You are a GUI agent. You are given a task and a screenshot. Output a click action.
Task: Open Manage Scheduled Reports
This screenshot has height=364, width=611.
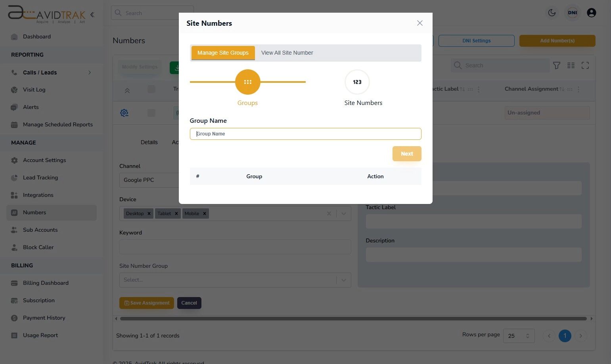pyautogui.click(x=58, y=124)
